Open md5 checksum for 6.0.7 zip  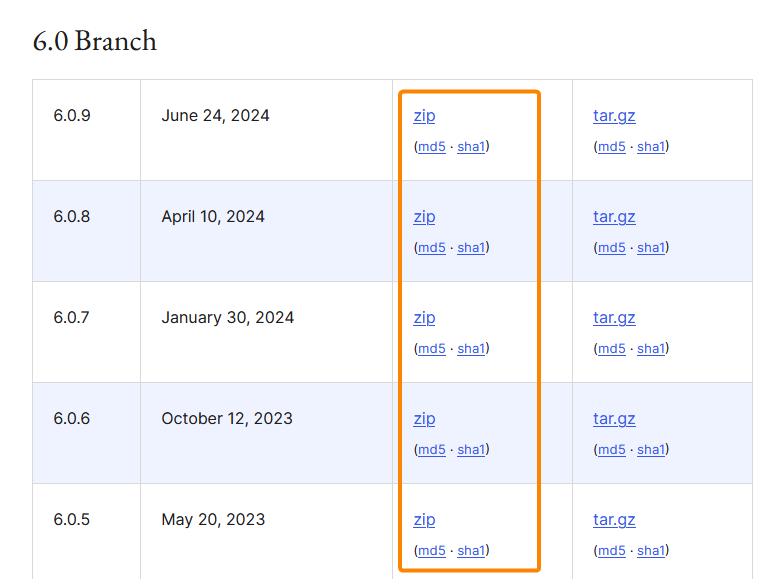(431, 349)
